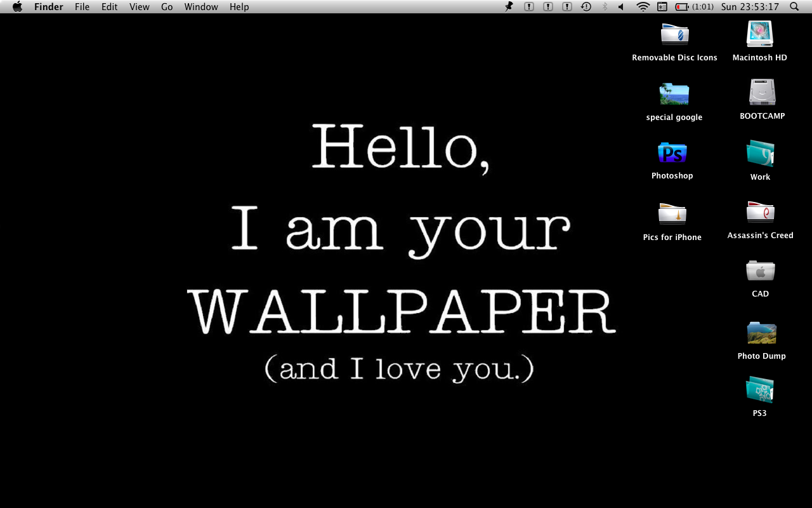
Task: Open the Work folder
Action: click(759, 153)
